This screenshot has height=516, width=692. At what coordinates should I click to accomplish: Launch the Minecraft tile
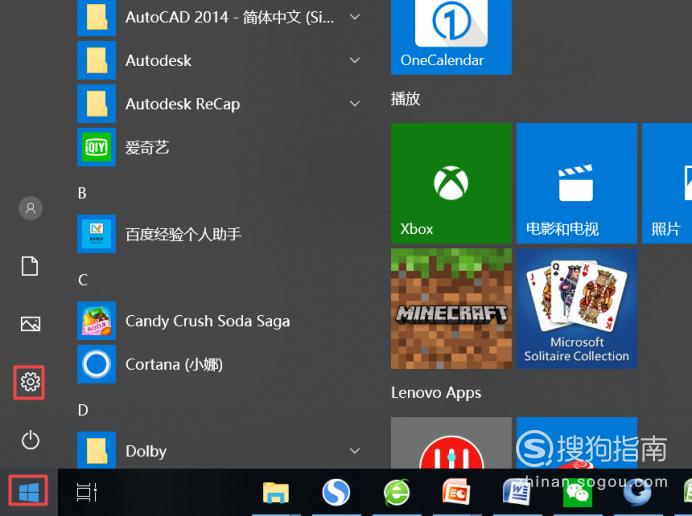pyautogui.click(x=451, y=309)
